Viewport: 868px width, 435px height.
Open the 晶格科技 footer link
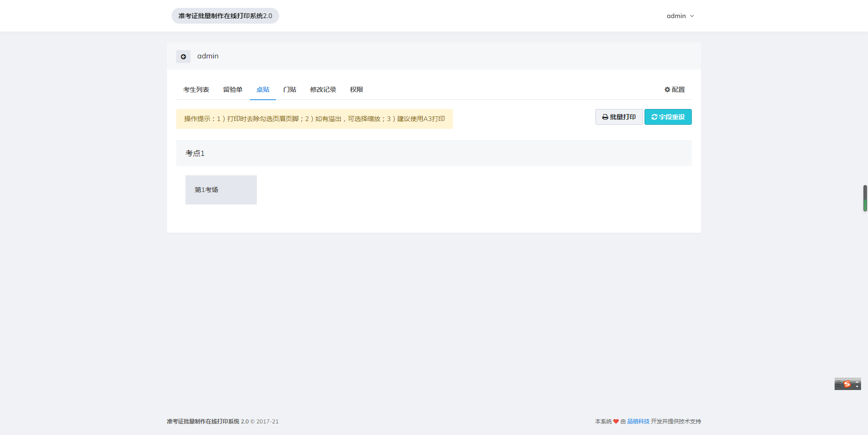[x=638, y=422]
